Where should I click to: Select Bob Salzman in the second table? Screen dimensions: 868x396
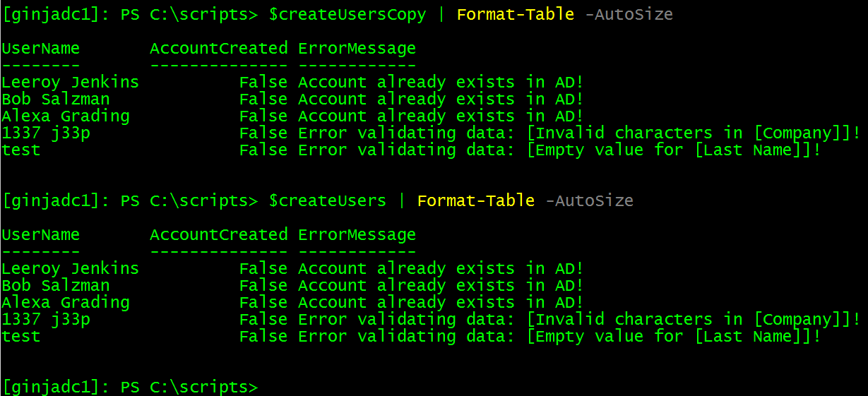pyautogui.click(x=55, y=286)
